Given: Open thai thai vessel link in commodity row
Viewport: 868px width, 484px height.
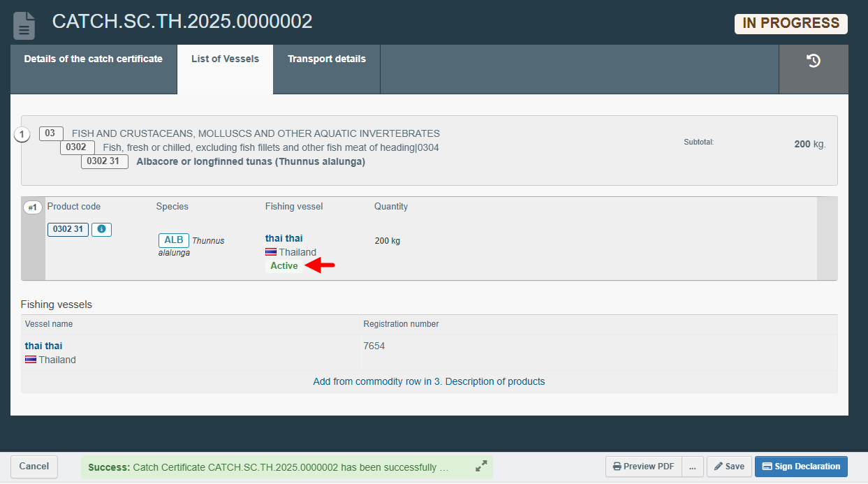Looking at the screenshot, I should pos(284,238).
